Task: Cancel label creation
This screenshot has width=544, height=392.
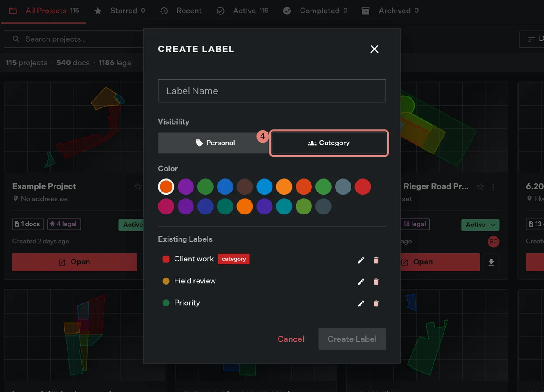Action: pyautogui.click(x=291, y=339)
